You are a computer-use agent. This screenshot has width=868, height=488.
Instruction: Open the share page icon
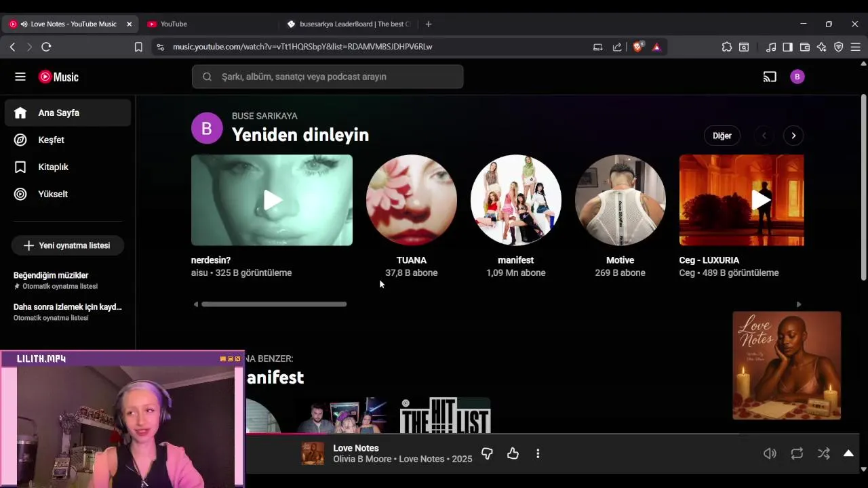pyautogui.click(x=617, y=47)
